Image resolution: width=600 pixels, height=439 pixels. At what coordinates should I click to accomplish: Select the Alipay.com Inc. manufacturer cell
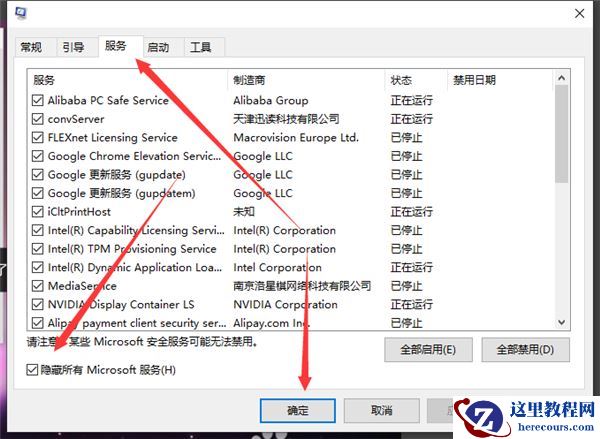point(272,323)
